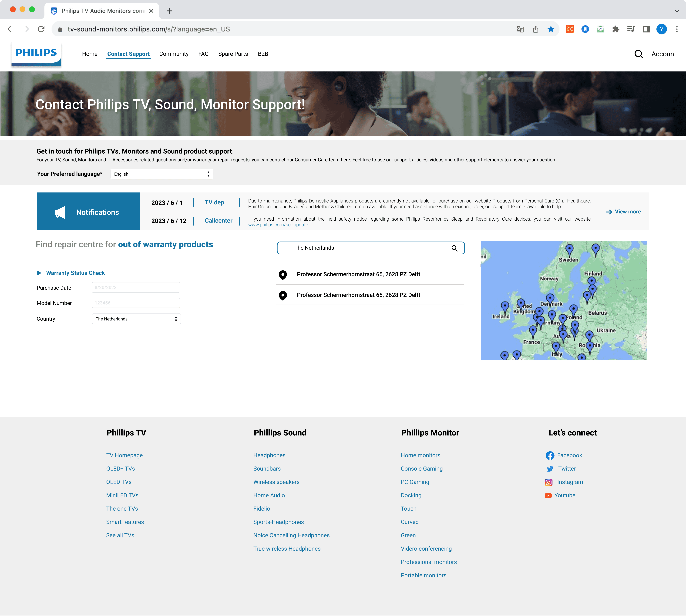The height and width of the screenshot is (616, 686).
Task: Open See all TVs link
Action: 120,535
